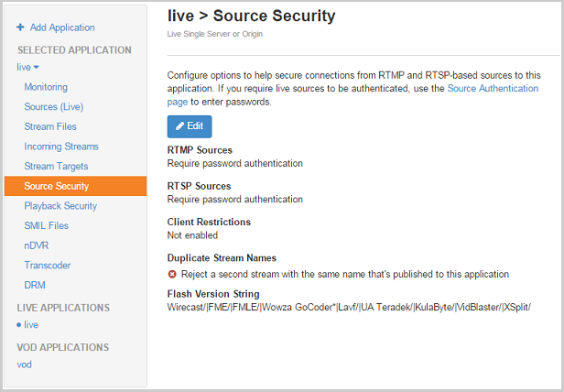Image resolution: width=564 pixels, height=392 pixels.
Task: Select DRM in the sidebar
Action: pyautogui.click(x=35, y=285)
